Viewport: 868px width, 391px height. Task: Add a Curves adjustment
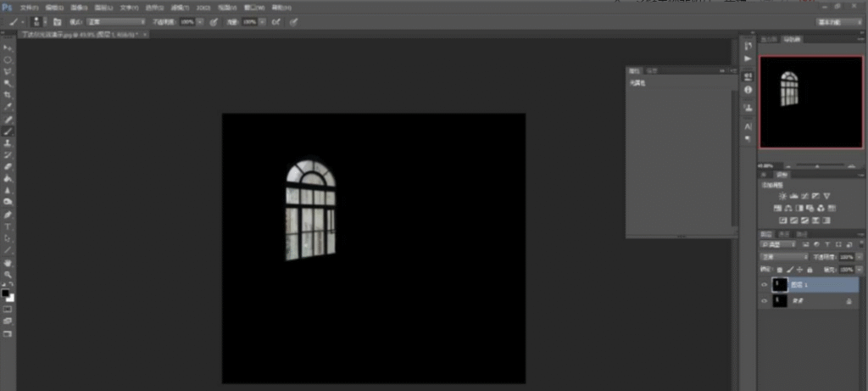pos(804,196)
